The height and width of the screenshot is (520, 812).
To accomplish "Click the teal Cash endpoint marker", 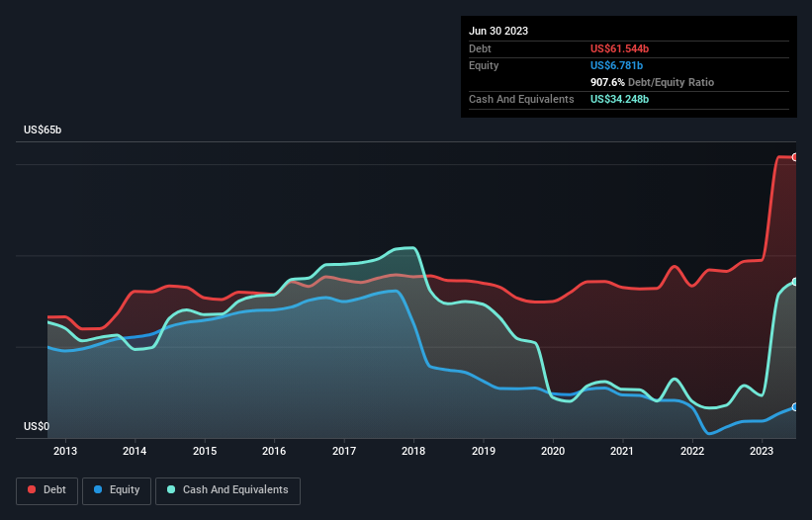I will click(x=795, y=282).
